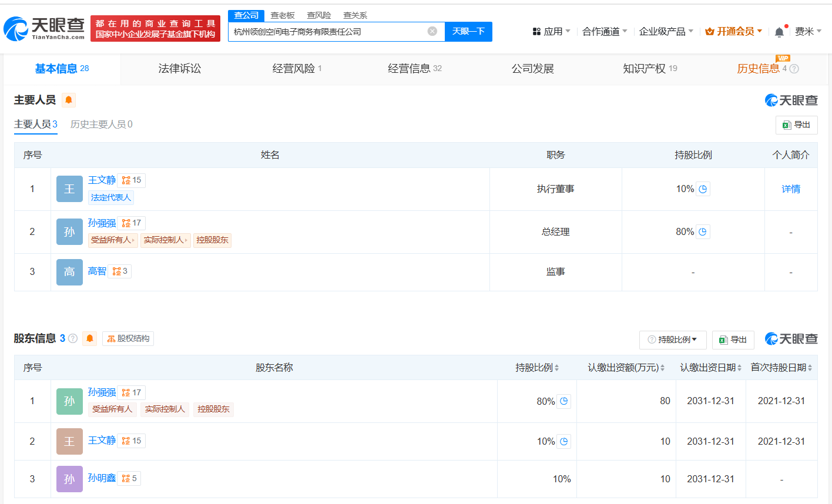Open the related companies badge 17 beside 孙强强 in 主要人员
The width and height of the screenshot is (832, 504).
132,223
